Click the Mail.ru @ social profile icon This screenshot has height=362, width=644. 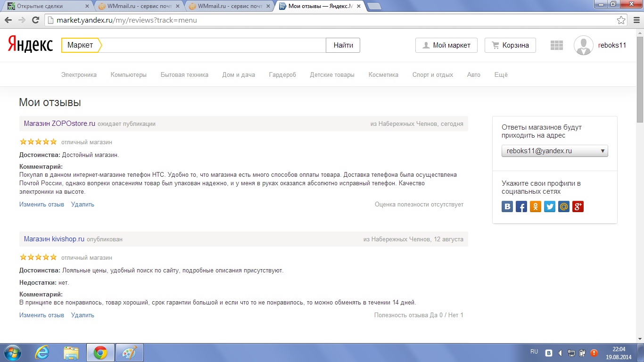click(564, 206)
